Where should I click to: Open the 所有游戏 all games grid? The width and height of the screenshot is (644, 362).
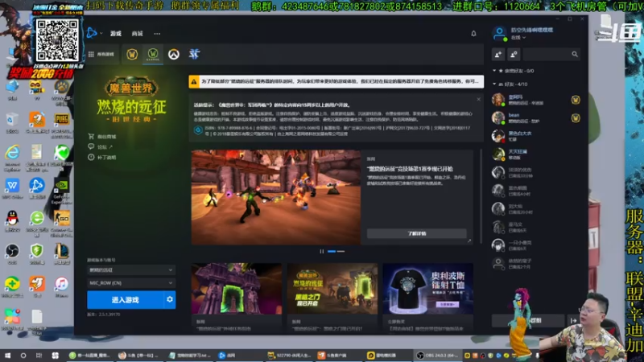(101, 54)
